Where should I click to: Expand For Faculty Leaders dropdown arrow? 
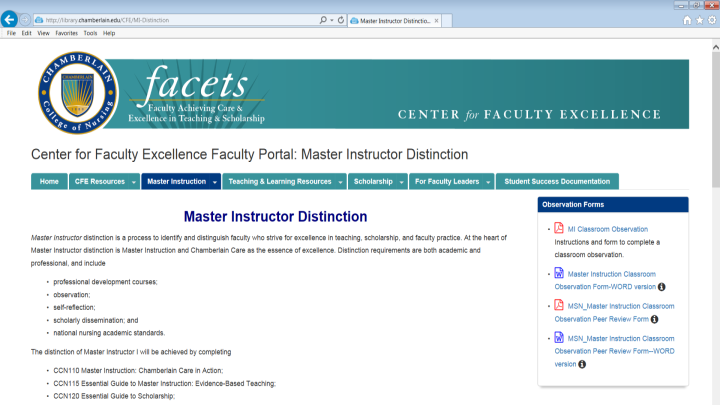tap(488, 182)
